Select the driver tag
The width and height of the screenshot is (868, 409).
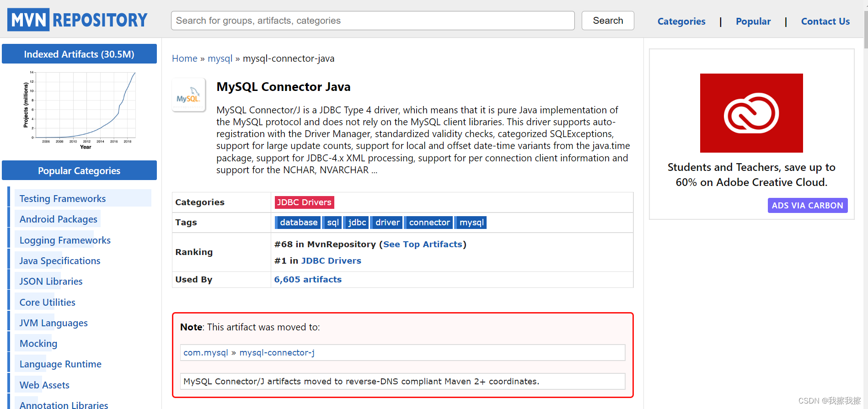click(x=387, y=223)
